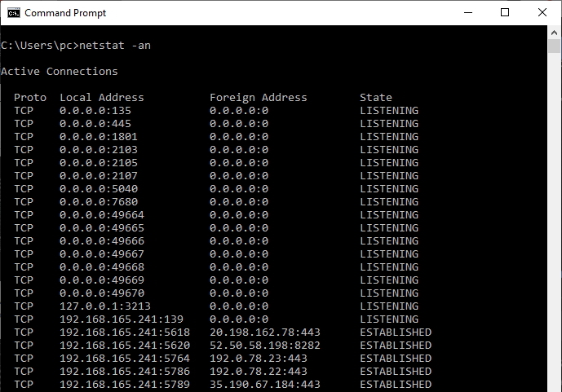This screenshot has height=392, width=562.
Task: Click local address 0.0.0.0:445
Action: pyautogui.click(x=95, y=124)
